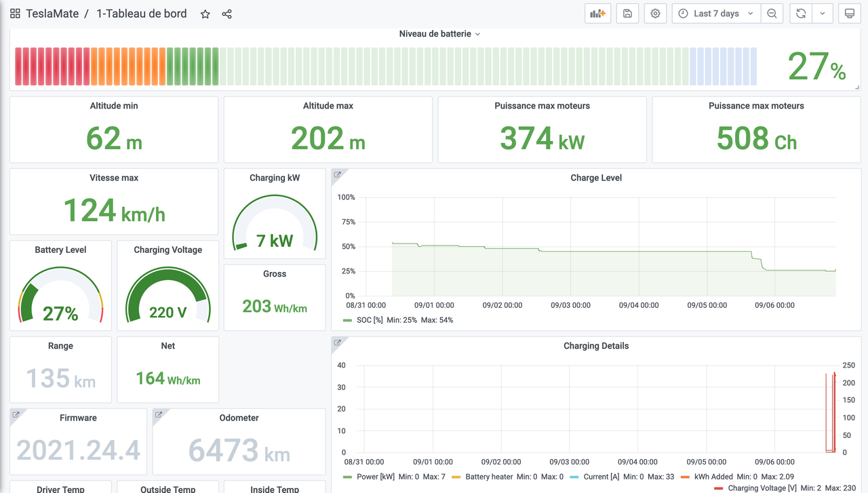Viewport: 868px width, 493px height.
Task: Open the Charge Level panel external link
Action: (337, 174)
